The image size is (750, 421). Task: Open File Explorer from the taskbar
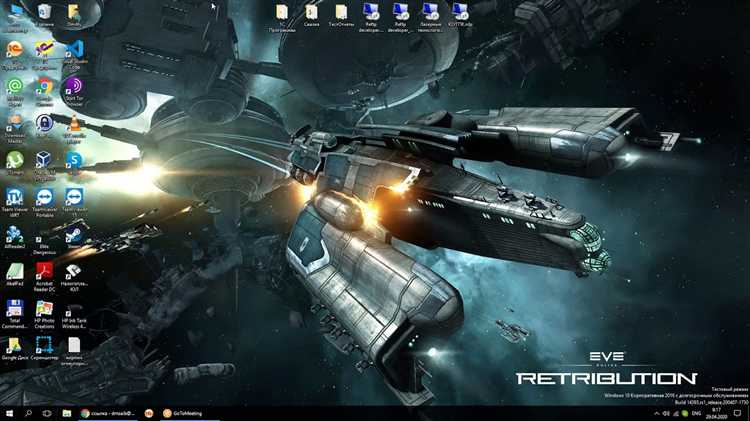tap(66, 413)
